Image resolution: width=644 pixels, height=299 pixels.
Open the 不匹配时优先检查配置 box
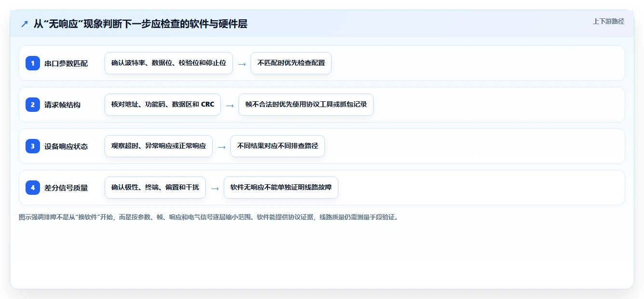pos(291,63)
